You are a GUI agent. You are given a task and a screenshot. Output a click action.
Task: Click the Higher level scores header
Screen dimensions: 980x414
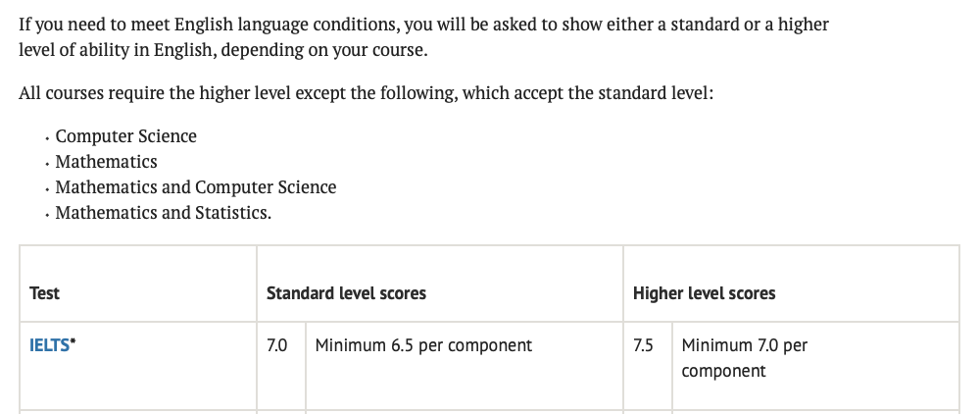pyautogui.click(x=705, y=293)
